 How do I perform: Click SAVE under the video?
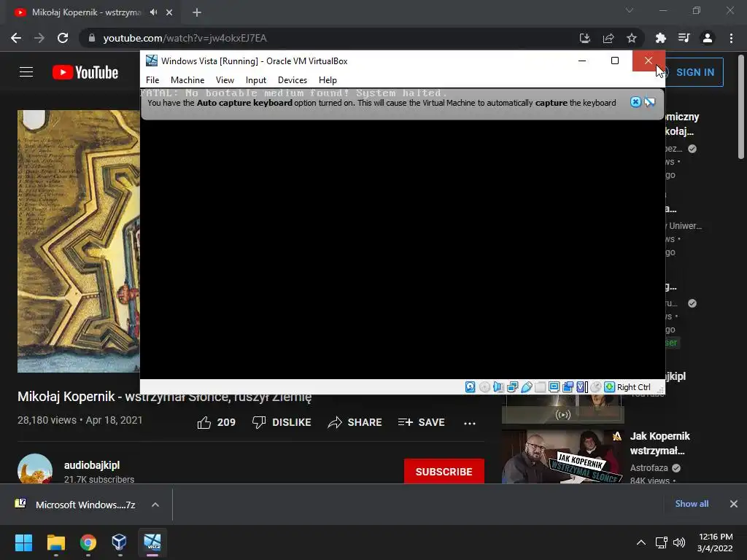pos(422,422)
